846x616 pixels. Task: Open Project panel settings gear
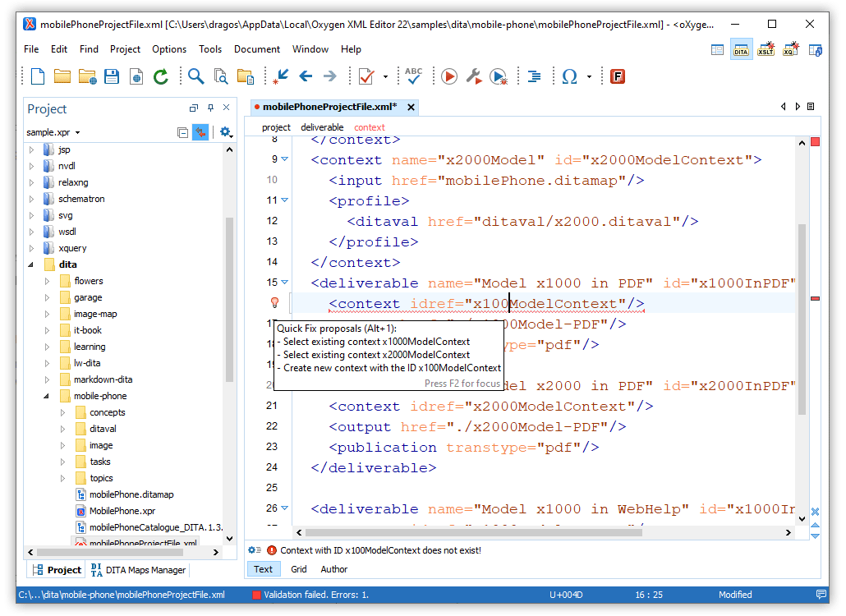tap(226, 132)
